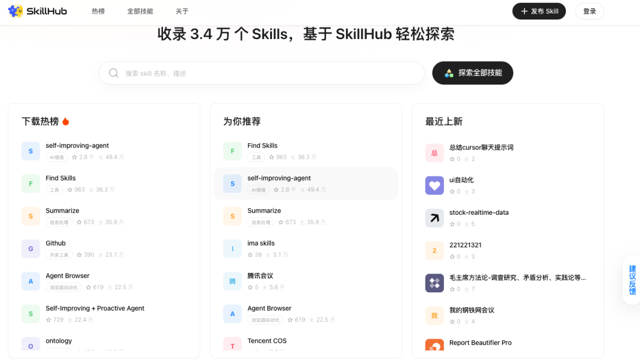Click the 为你推荐 section heading
Screen dimensions: 640x364
tap(242, 121)
